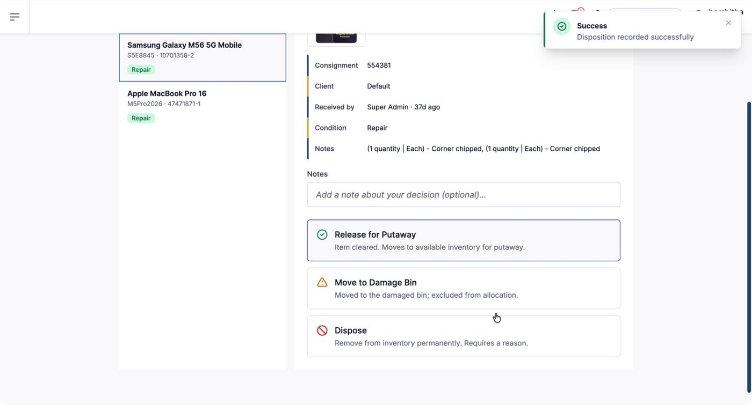This screenshot has height=405, width=752.
Task: Click the red prohibited icon beside Dispose
Action: click(x=322, y=331)
